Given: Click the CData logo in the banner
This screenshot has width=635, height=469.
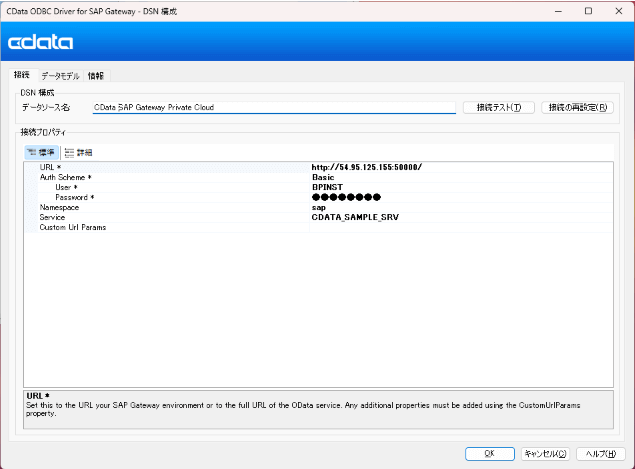Looking at the screenshot, I should pos(40,42).
